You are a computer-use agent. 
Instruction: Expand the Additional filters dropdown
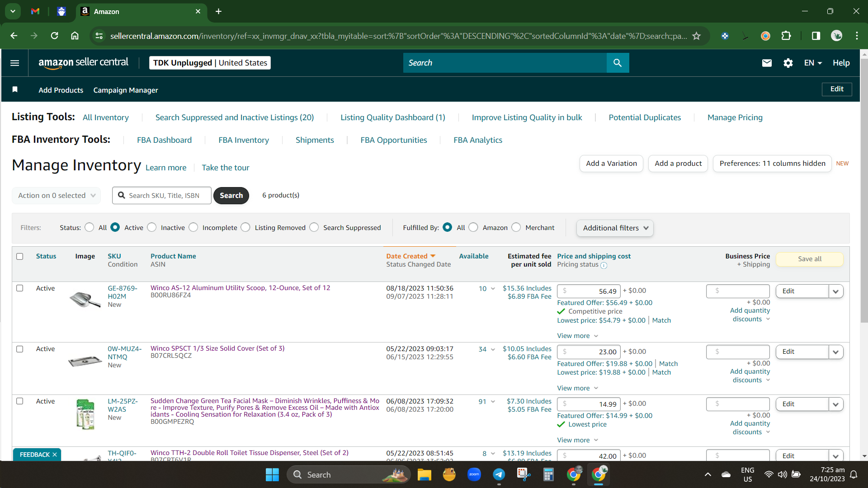[615, 228]
